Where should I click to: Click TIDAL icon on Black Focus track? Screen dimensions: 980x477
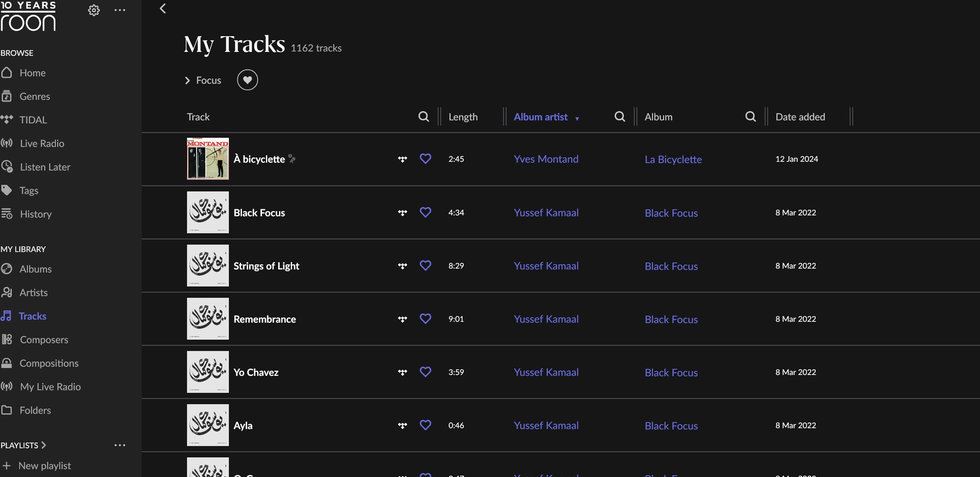click(402, 213)
